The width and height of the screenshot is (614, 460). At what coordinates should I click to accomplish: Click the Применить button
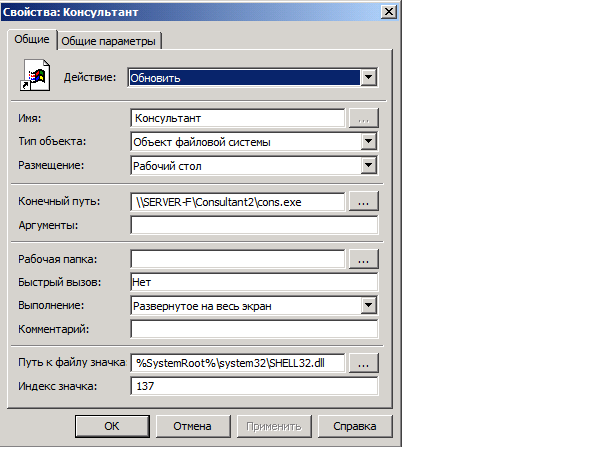[x=274, y=426]
